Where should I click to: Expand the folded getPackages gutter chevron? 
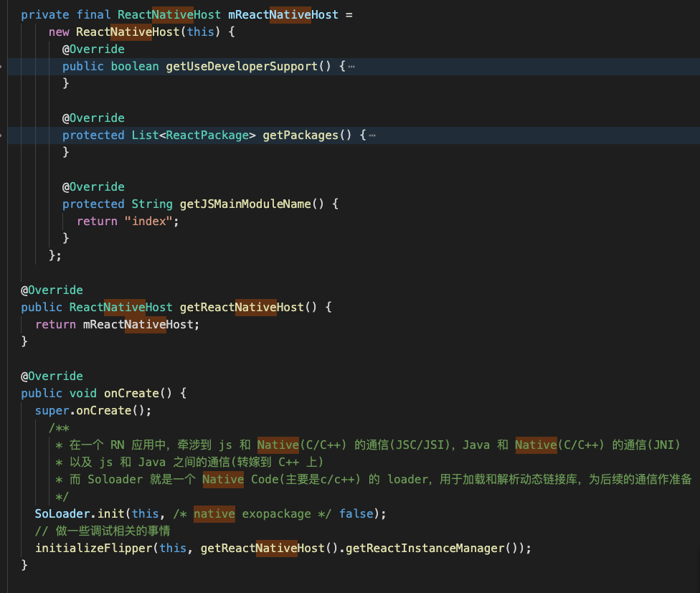coord(2,136)
